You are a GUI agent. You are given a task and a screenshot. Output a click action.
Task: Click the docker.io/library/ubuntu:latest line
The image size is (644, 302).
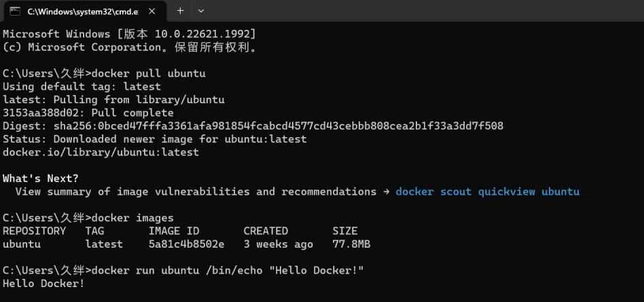click(101, 152)
